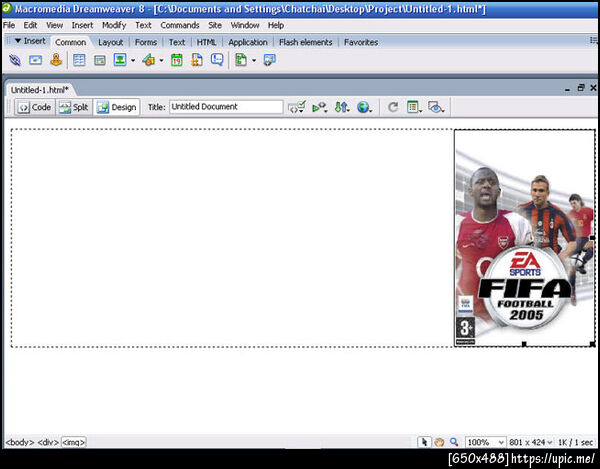Refresh Design View
600x469 pixels.
coord(393,107)
